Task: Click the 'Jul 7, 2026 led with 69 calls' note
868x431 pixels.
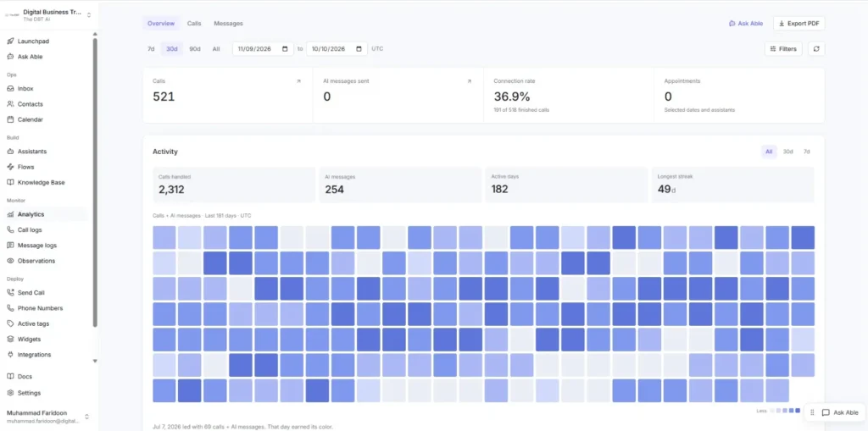Action: (x=243, y=427)
